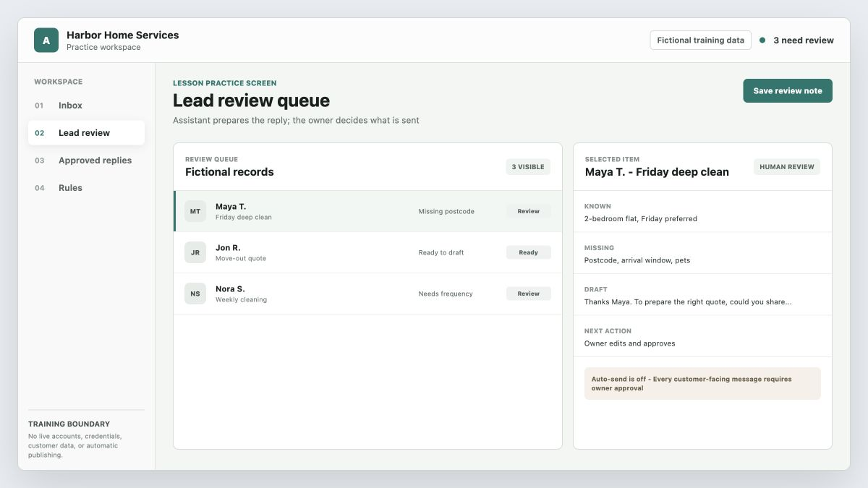Click the green status dot beside '3 need review'
This screenshot has height=488, width=868.
[x=762, y=40]
